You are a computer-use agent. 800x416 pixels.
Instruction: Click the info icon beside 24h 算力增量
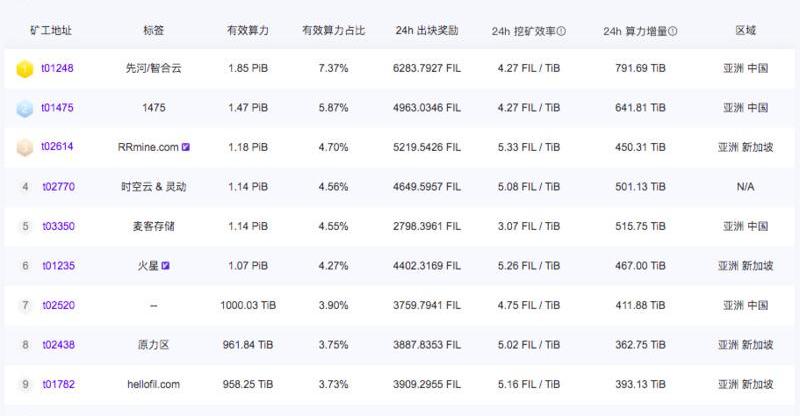(672, 31)
